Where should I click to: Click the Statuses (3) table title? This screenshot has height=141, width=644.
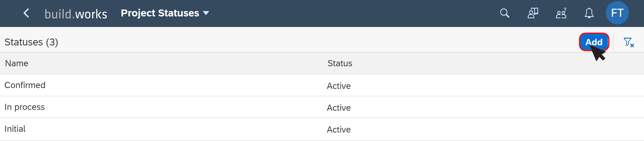click(x=31, y=42)
